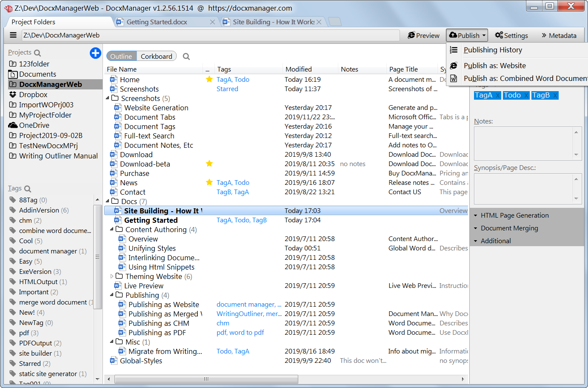Viewport: 588px width, 388px height.
Task: Click the TagA, Todo link on Home row
Action: click(233, 79)
